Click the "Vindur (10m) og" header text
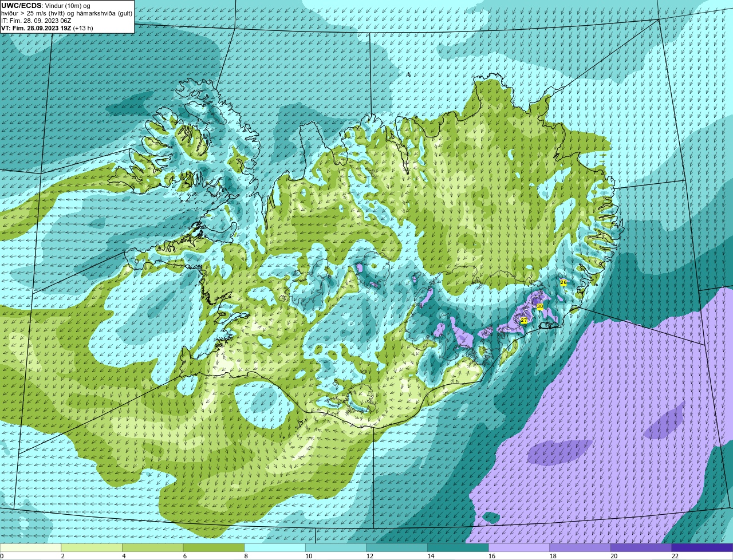This screenshot has width=733, height=560. click(67, 6)
